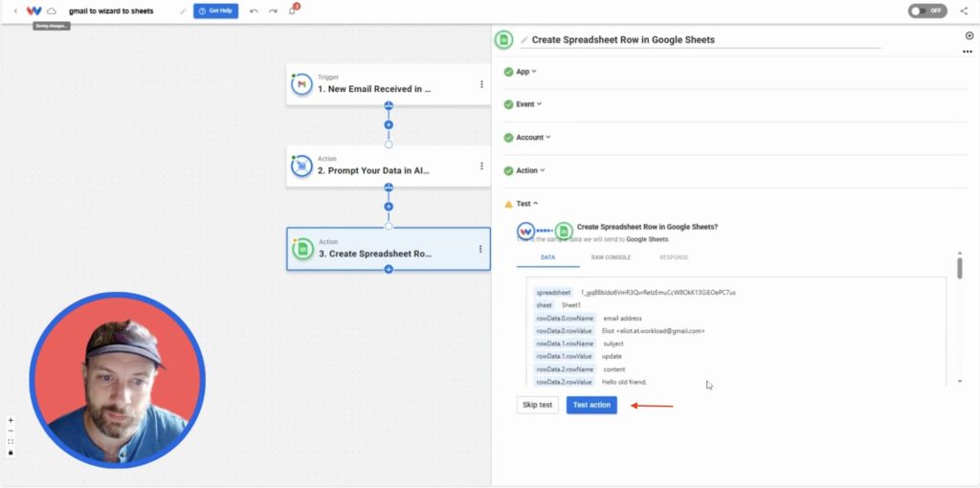
Task: Click the rowData.0.rowName key label
Action: coord(566,319)
